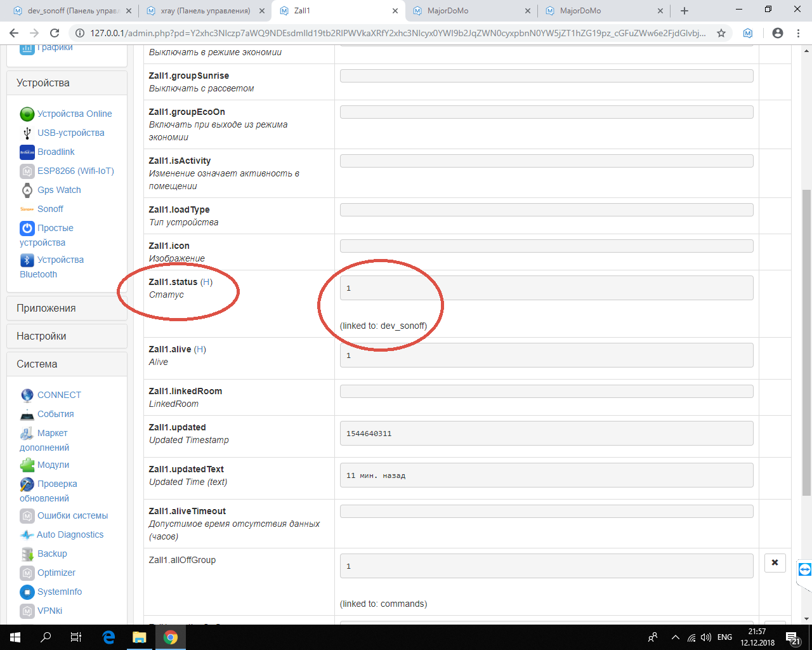Open the Chrome three-dot menu
The width and height of the screenshot is (812, 650).
[x=798, y=33]
